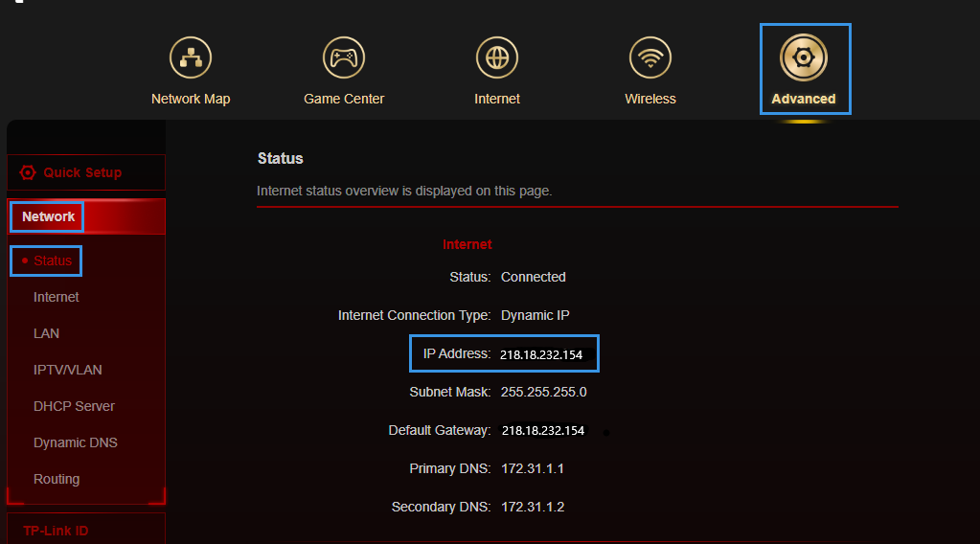Click the IP Address value 218.18.232.154
Screen dimensions: 980x544
pyautogui.click(x=541, y=354)
